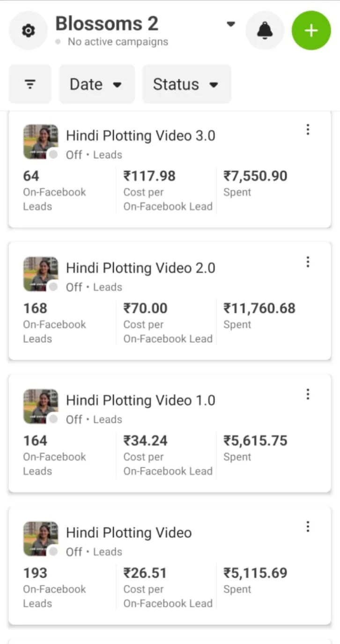Select the Blossoms 2 account name
The width and height of the screenshot is (340, 644).
(107, 23)
